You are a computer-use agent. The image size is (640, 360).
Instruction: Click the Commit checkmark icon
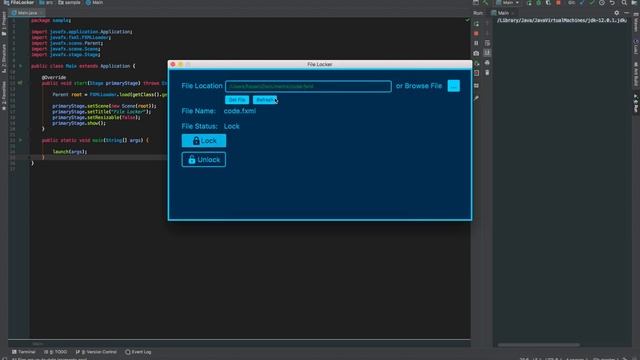click(592, 2)
